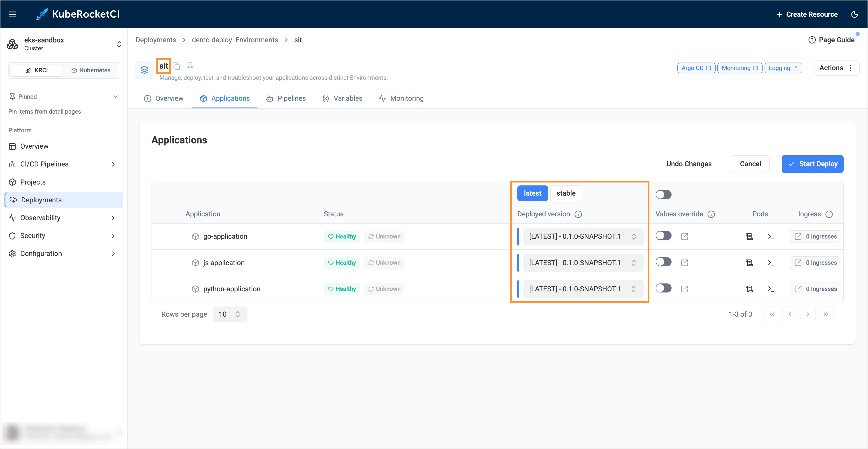Click python-application package icon

[195, 289]
